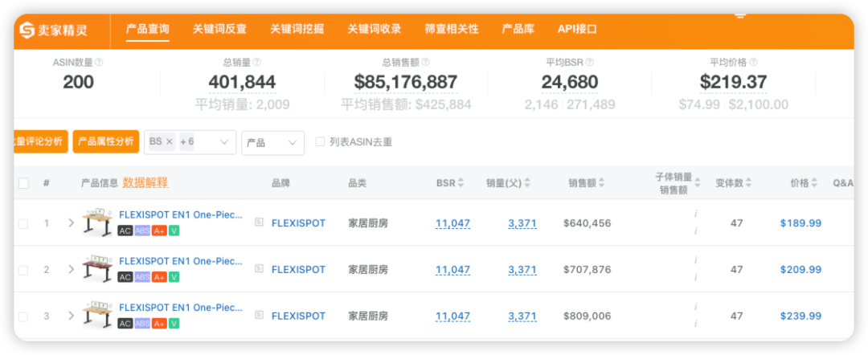Expand row 1 product details chevron

(71, 222)
